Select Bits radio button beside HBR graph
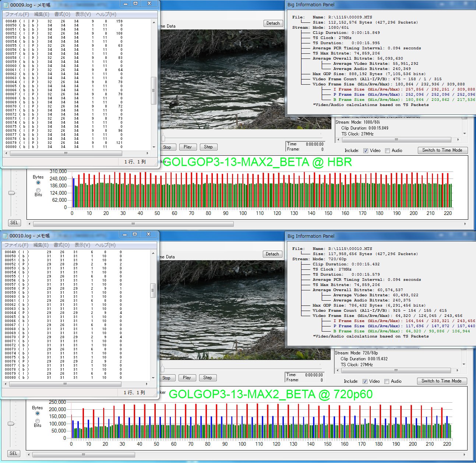This screenshot has width=476, height=463. pyautogui.click(x=38, y=190)
